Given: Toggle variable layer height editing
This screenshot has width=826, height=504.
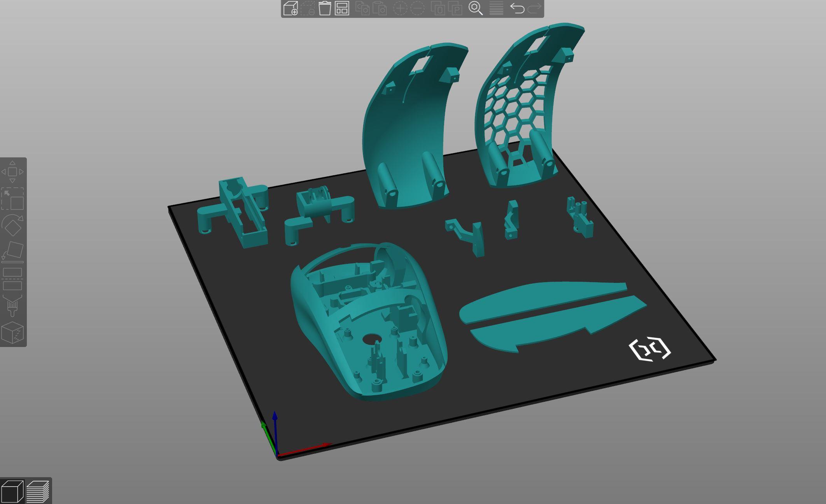Looking at the screenshot, I should pyautogui.click(x=496, y=8).
